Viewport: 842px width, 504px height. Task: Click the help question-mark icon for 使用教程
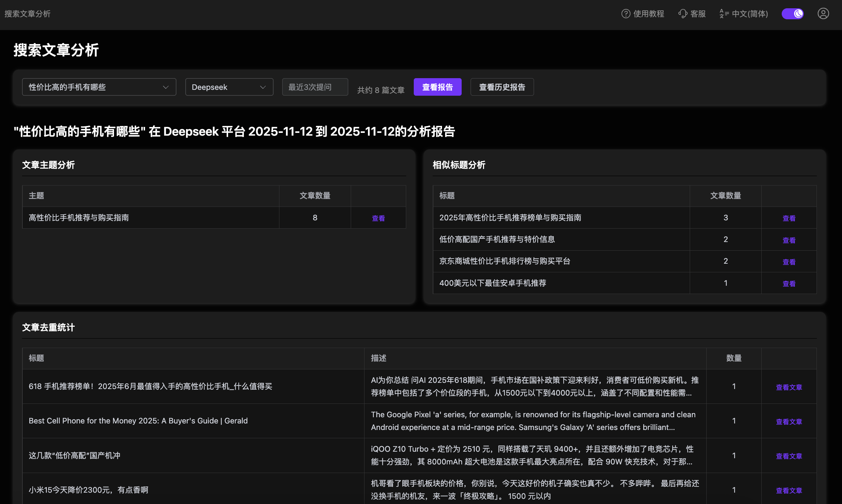pyautogui.click(x=626, y=14)
